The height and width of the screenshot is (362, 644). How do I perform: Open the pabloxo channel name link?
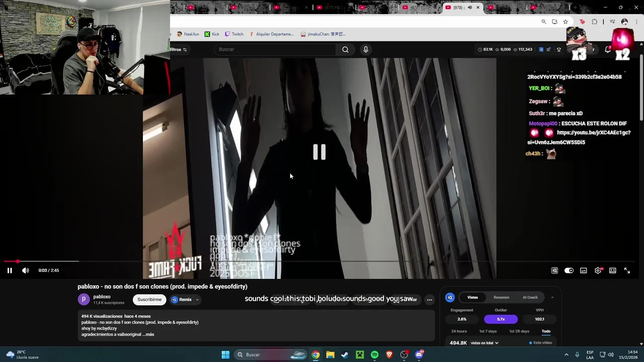tap(102, 297)
